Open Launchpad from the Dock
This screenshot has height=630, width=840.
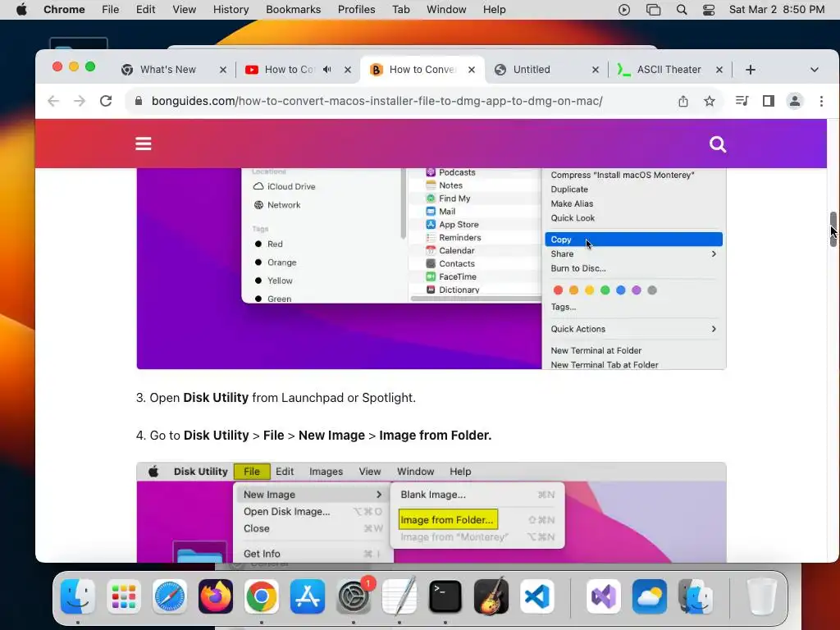click(x=124, y=596)
